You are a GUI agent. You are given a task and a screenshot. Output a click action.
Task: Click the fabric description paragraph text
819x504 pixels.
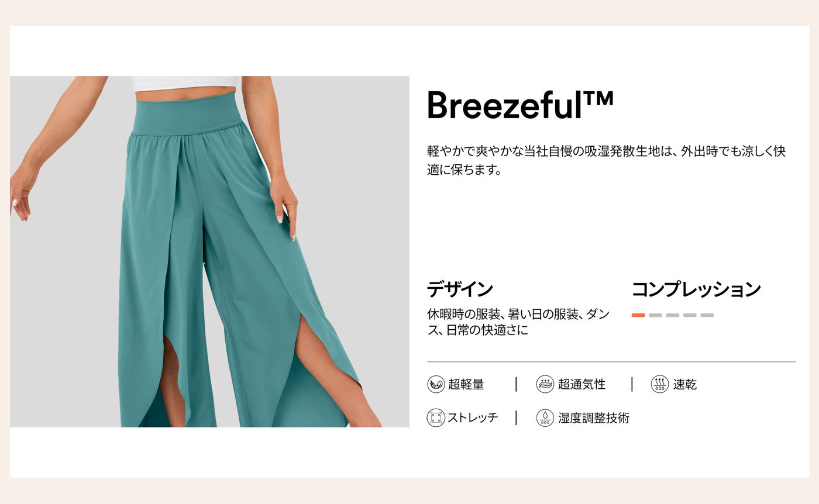[x=606, y=161]
